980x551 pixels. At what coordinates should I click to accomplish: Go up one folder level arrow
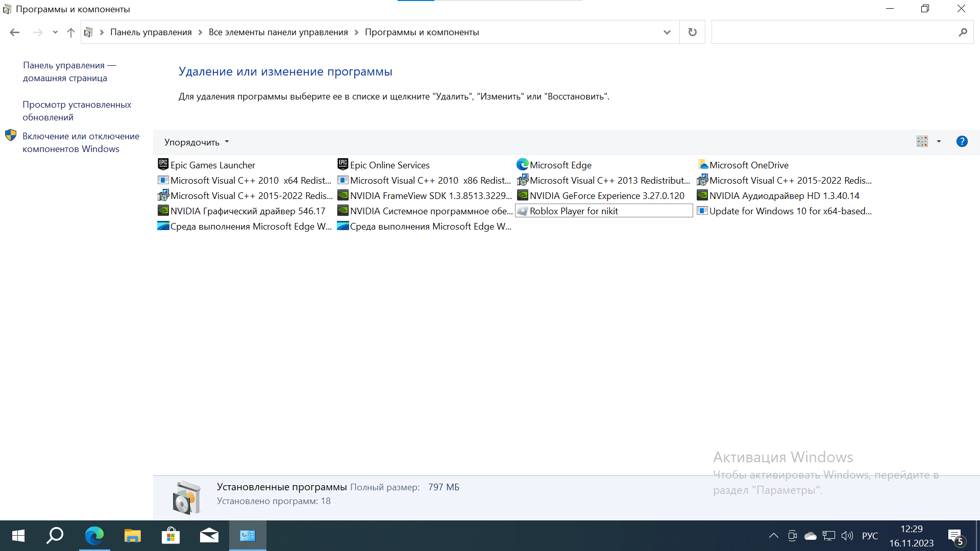click(x=71, y=33)
